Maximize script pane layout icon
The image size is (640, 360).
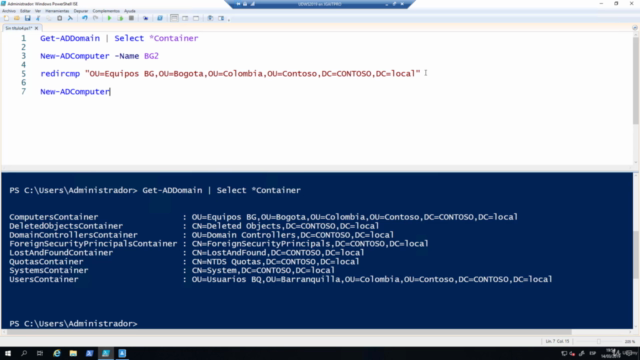[196, 18]
